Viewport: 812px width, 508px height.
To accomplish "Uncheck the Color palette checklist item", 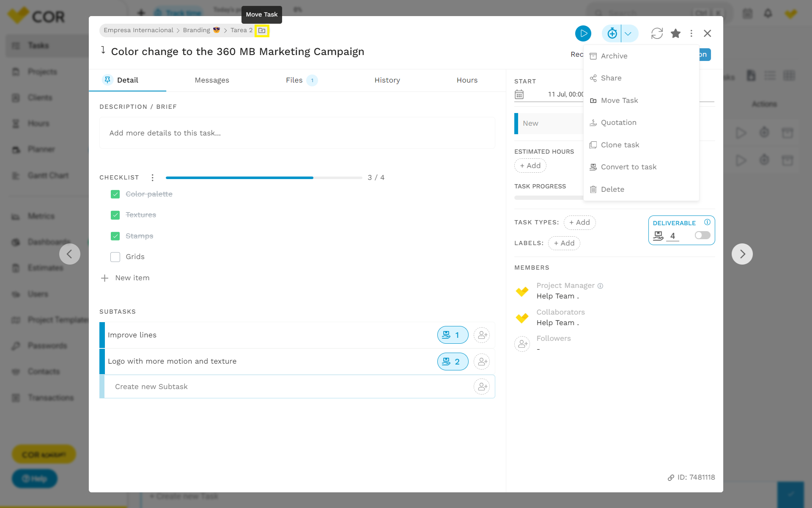I will tap(115, 194).
